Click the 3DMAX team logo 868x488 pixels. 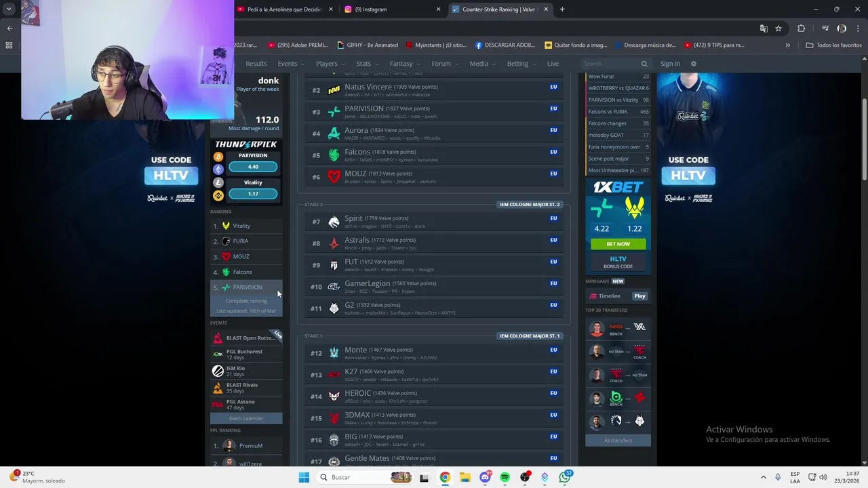coord(334,418)
